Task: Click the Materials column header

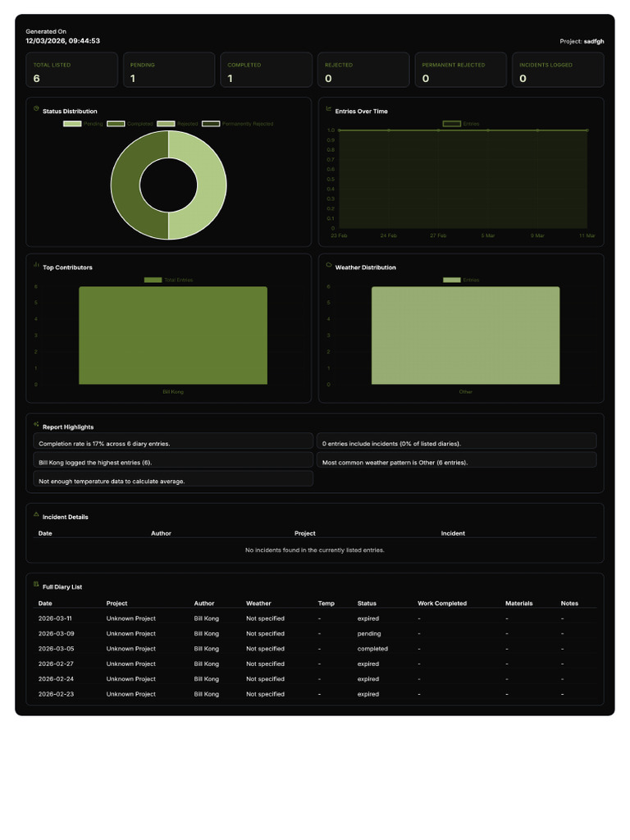Action: click(518, 604)
